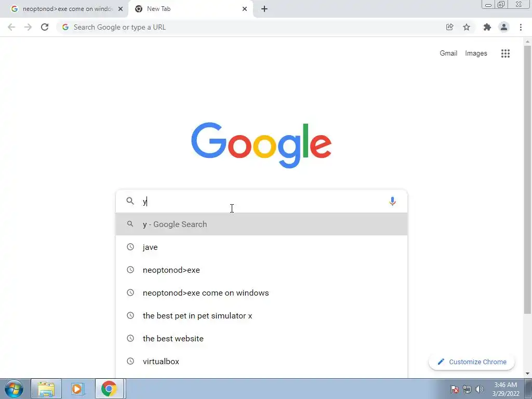Reload the page with the refresh icon
The image size is (532, 399).
[45, 27]
